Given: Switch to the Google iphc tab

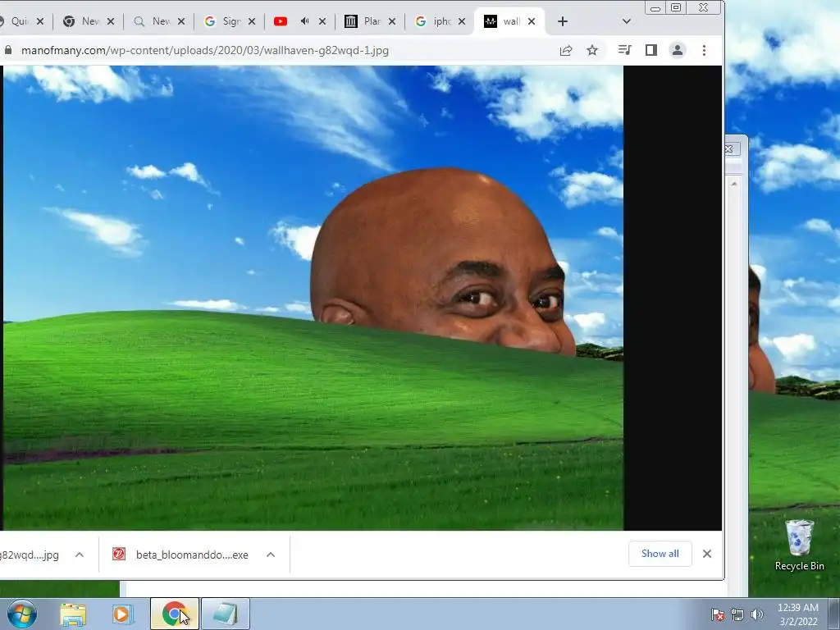Looking at the screenshot, I should click(435, 21).
